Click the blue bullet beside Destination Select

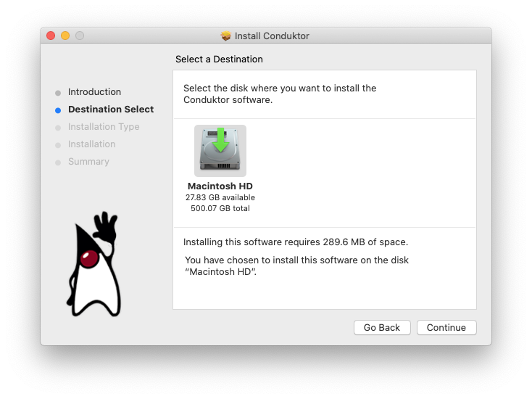click(58, 110)
